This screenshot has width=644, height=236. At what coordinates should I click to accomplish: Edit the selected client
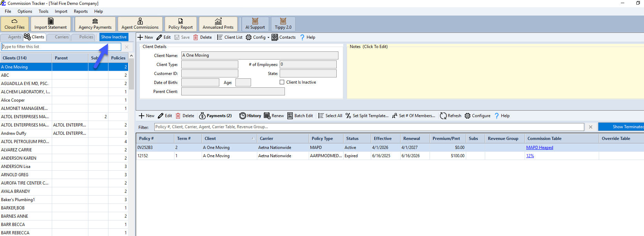[x=164, y=37]
